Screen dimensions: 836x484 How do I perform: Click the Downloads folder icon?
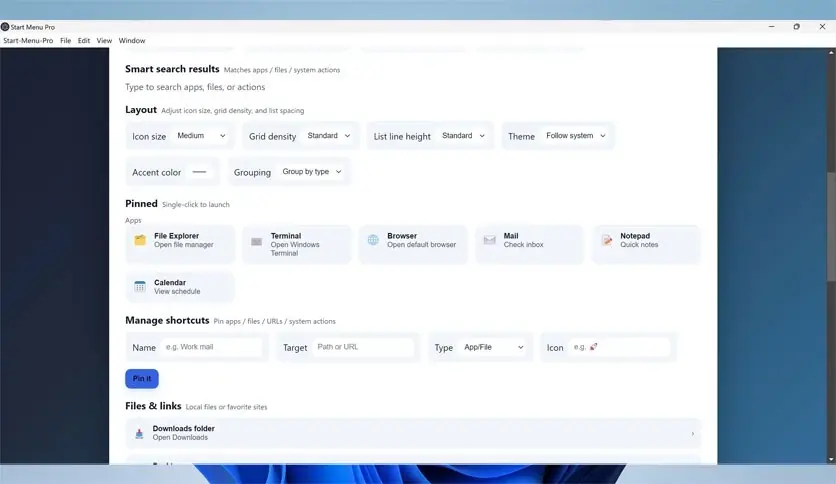139,433
